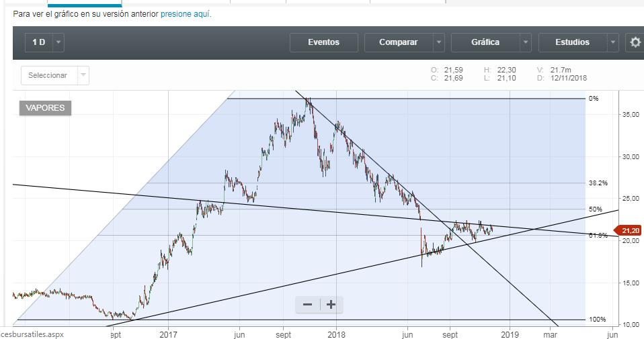Follow the 'presione aquí' link
Image resolution: width=644 pixels, height=339 pixels.
click(x=186, y=14)
